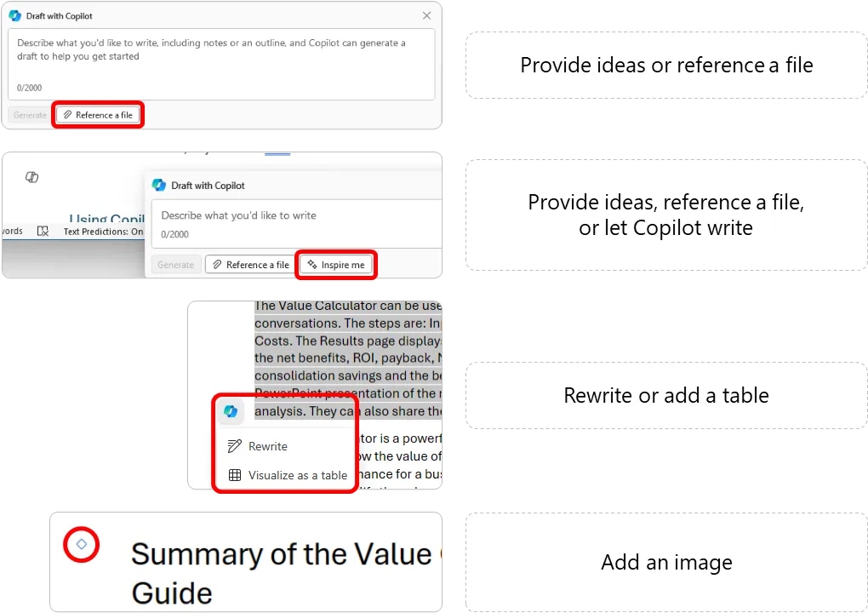Choose Rewrite from the Copilot menu
The height and width of the screenshot is (613, 868).
267,446
